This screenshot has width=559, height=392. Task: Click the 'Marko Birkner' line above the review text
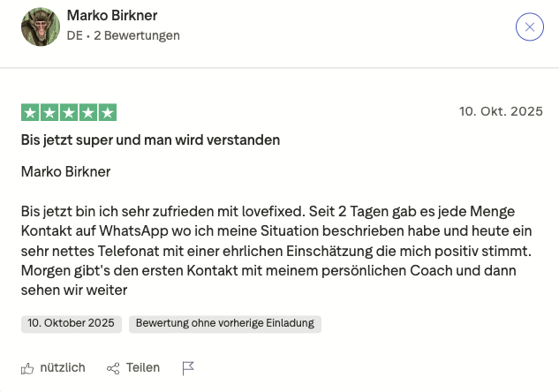(x=66, y=171)
